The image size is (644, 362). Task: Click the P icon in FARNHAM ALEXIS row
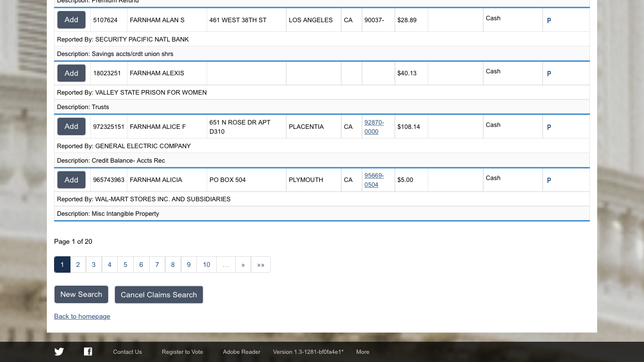point(549,73)
